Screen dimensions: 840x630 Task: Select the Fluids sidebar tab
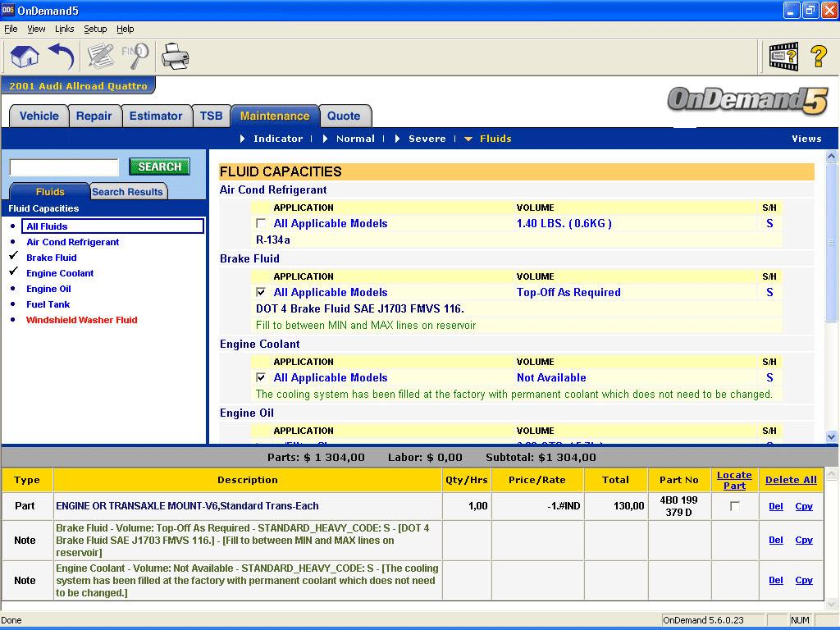pos(50,192)
